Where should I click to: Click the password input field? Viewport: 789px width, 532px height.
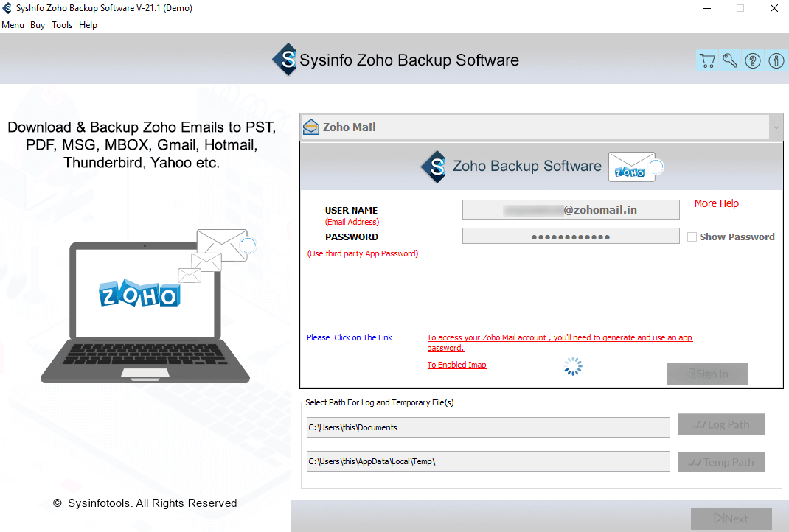click(x=571, y=237)
